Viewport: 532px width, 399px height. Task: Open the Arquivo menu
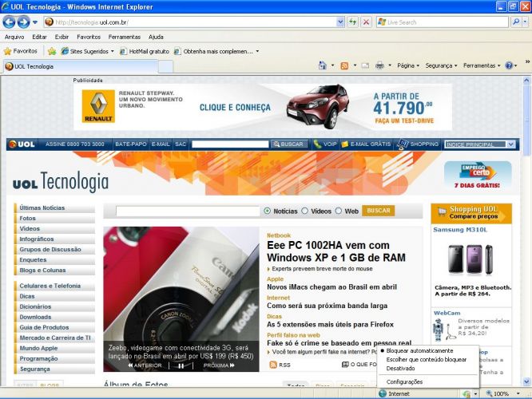(14, 37)
